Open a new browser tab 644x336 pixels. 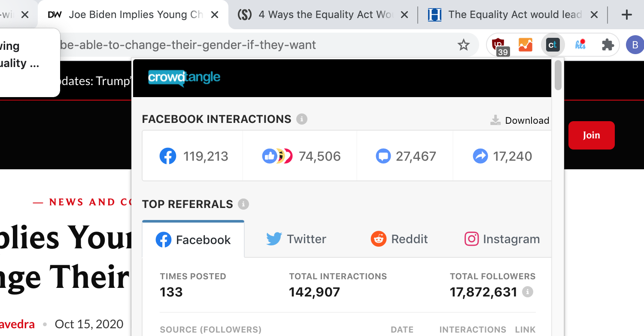pos(627,15)
